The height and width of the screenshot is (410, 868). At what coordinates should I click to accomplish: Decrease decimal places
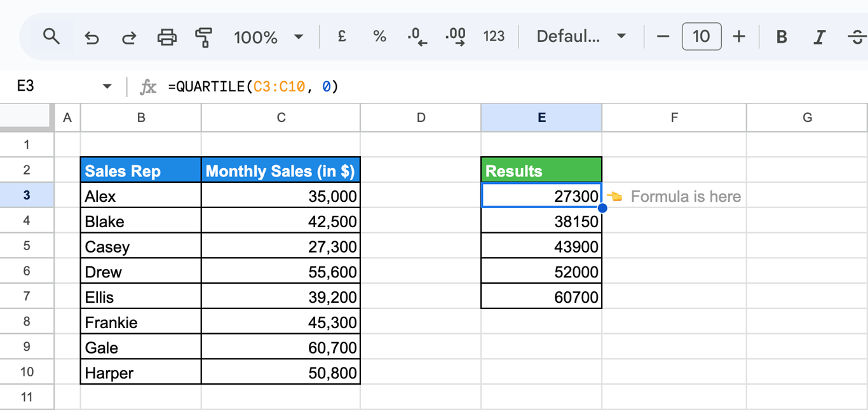[x=417, y=37]
